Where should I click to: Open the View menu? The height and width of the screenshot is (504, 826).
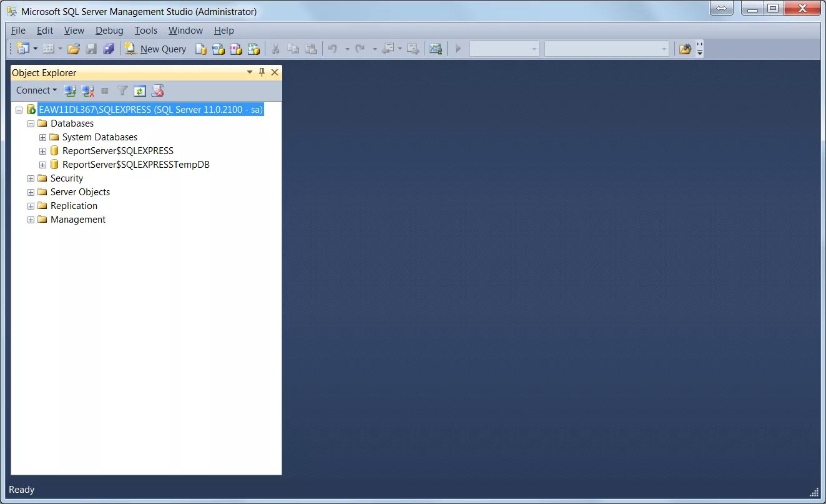click(74, 30)
